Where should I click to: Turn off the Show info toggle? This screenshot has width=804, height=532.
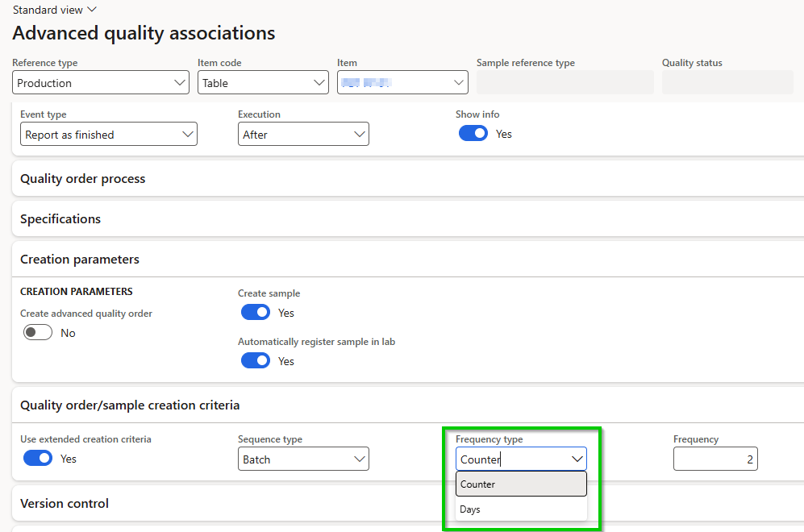473,133
